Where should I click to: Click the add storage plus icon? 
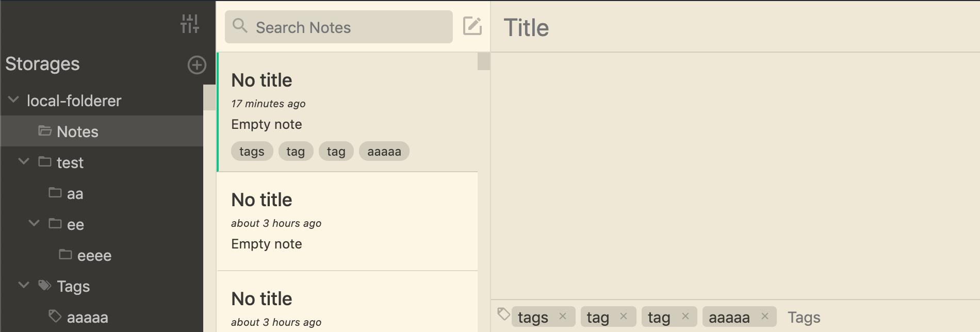pyautogui.click(x=196, y=65)
